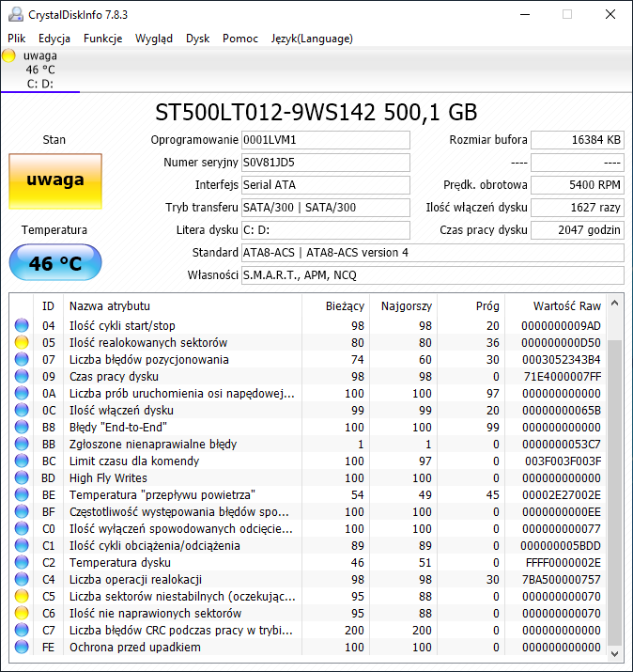Click the power-on count 1627 razy

click(x=578, y=208)
